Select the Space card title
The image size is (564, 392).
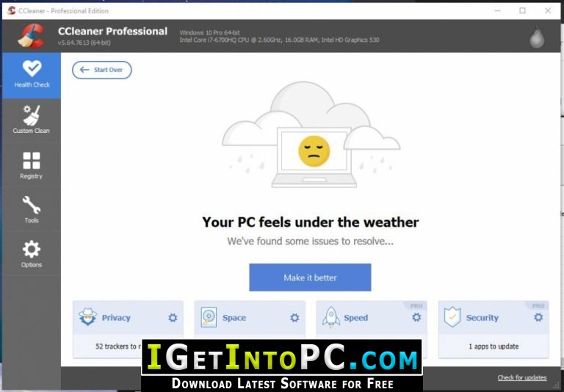[x=234, y=318]
